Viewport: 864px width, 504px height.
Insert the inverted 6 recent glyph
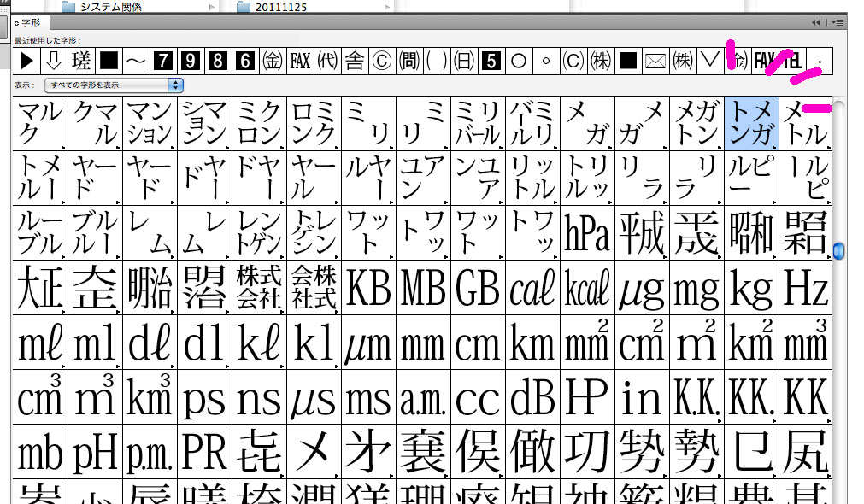(x=245, y=61)
